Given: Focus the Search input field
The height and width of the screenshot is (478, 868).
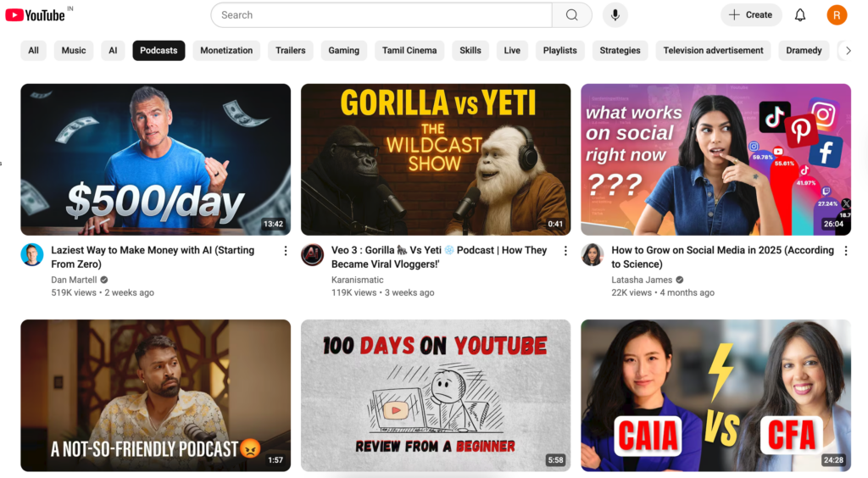Looking at the screenshot, I should click(381, 15).
